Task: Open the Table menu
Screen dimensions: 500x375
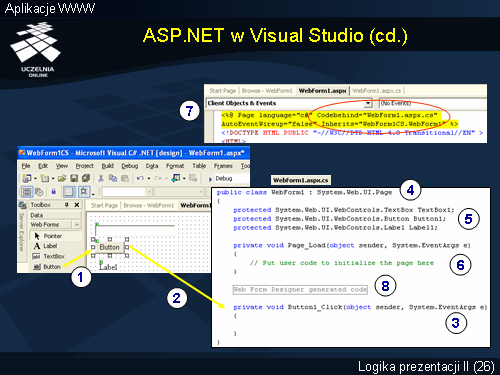Action: coord(199,166)
